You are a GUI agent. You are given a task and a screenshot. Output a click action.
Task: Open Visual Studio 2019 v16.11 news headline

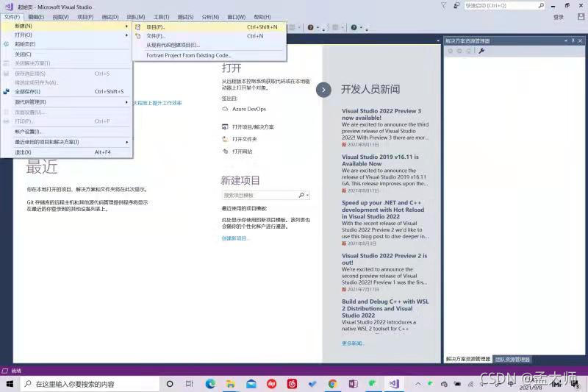pos(380,160)
